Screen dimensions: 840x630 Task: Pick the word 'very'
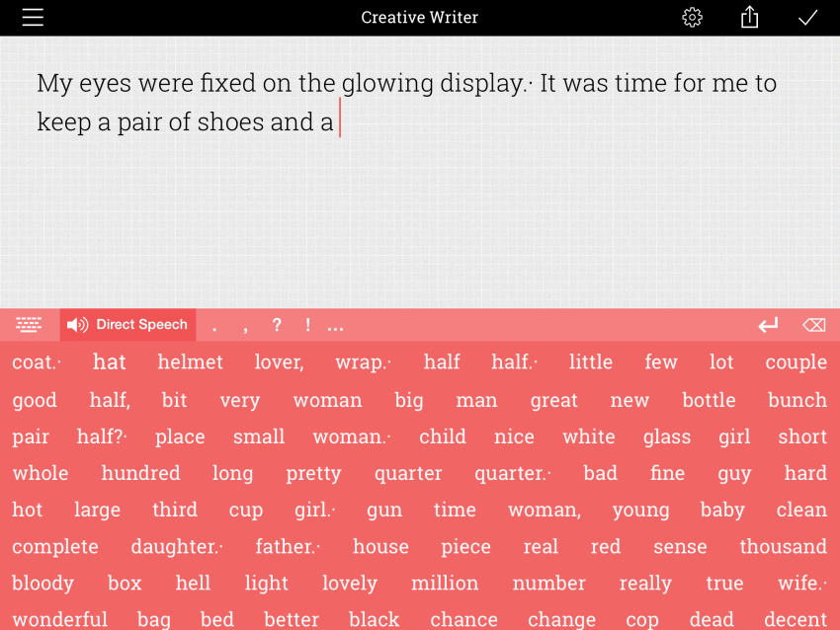(x=239, y=401)
